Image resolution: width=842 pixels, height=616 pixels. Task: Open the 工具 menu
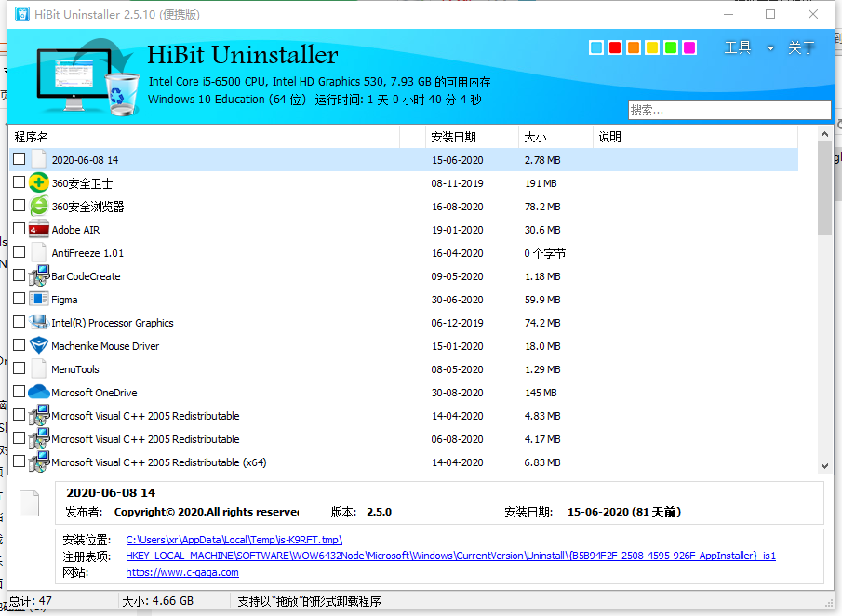(x=738, y=47)
